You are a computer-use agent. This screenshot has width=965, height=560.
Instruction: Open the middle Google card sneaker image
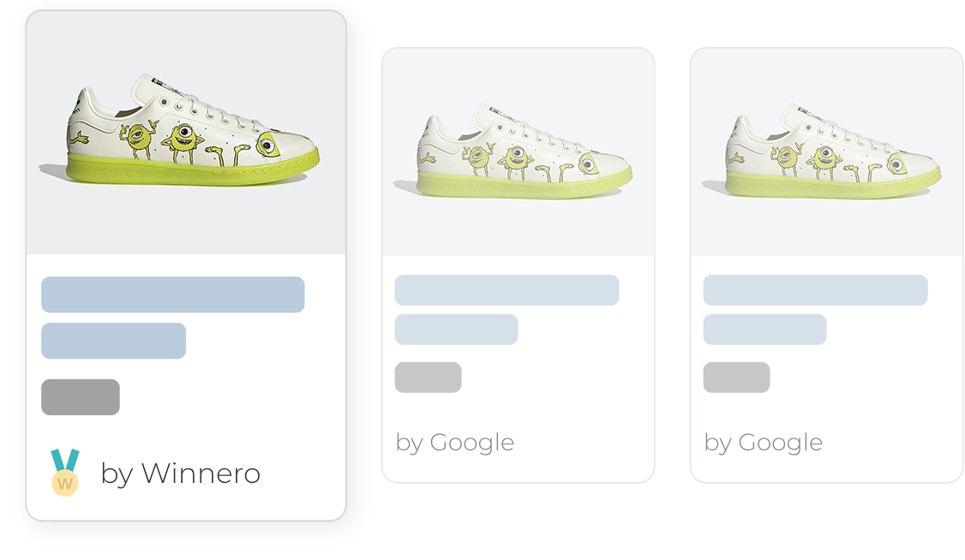pos(518,152)
